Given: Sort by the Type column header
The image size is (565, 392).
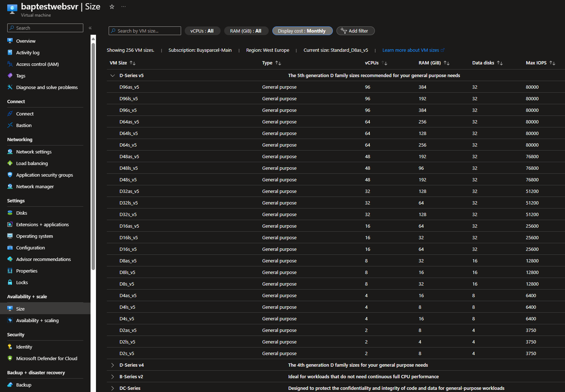Looking at the screenshot, I should 271,63.
